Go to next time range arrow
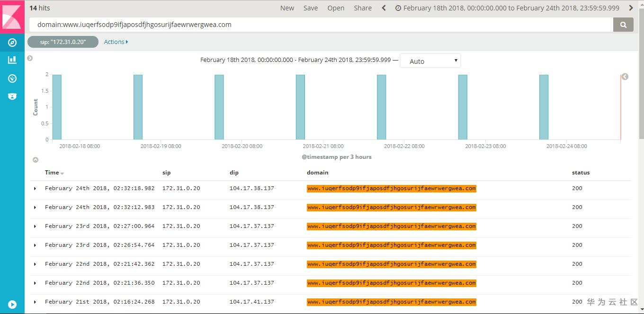 pyautogui.click(x=631, y=8)
